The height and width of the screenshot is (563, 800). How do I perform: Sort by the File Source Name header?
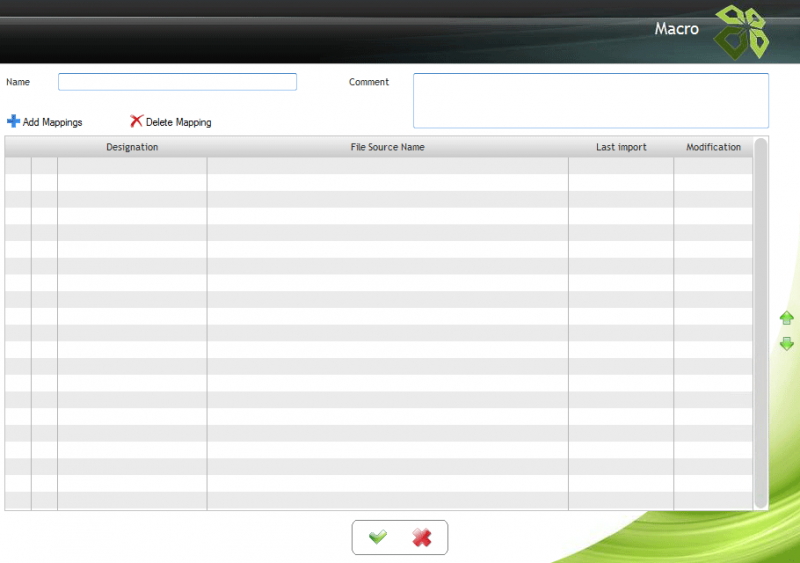pos(387,147)
